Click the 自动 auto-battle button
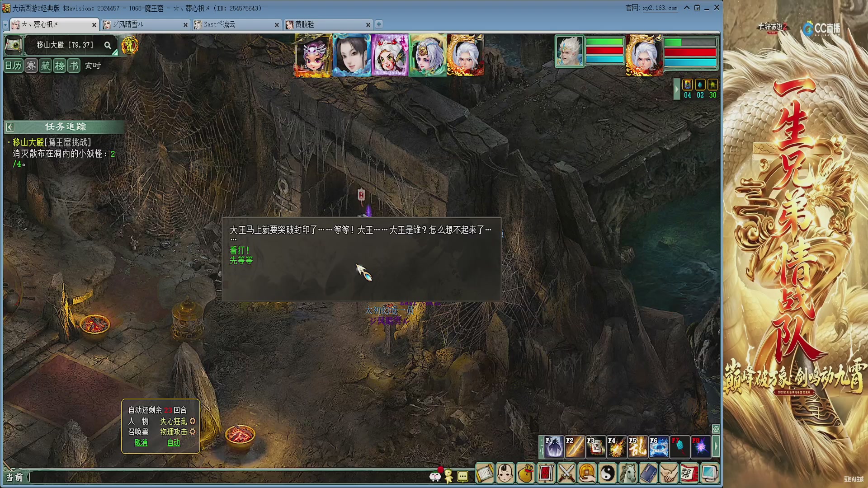Viewport: 868px width, 488px height. [174, 443]
